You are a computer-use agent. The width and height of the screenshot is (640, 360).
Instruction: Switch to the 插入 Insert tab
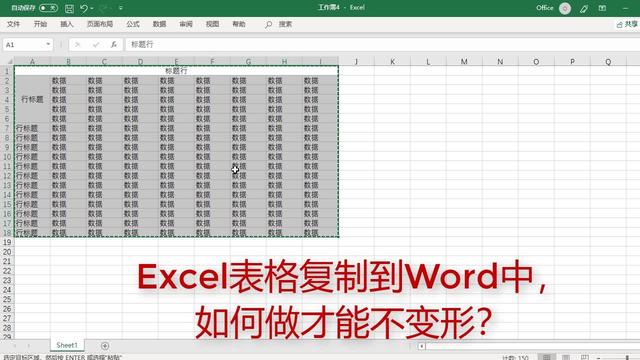(x=67, y=24)
